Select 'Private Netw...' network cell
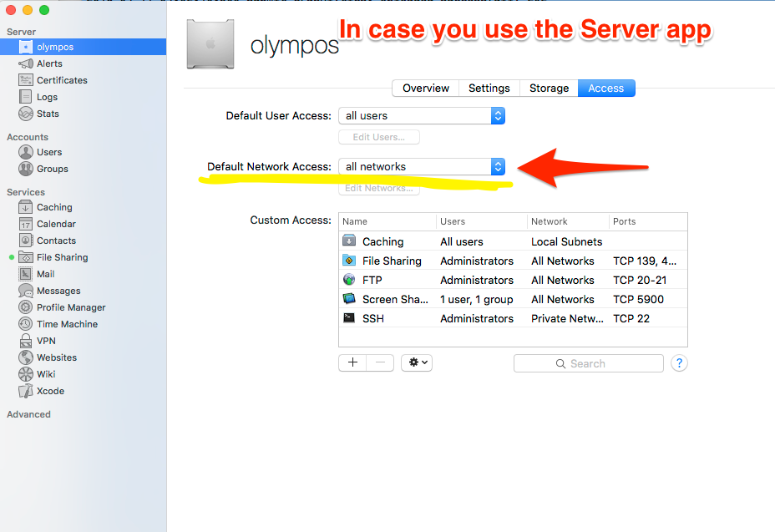The width and height of the screenshot is (775, 532). (x=567, y=319)
